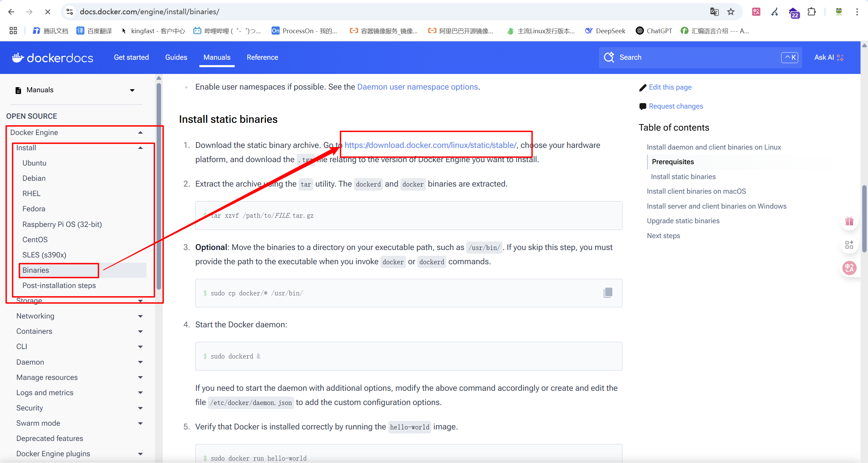The width and height of the screenshot is (868, 463).
Task: Expand the Networking section
Action: (x=140, y=316)
